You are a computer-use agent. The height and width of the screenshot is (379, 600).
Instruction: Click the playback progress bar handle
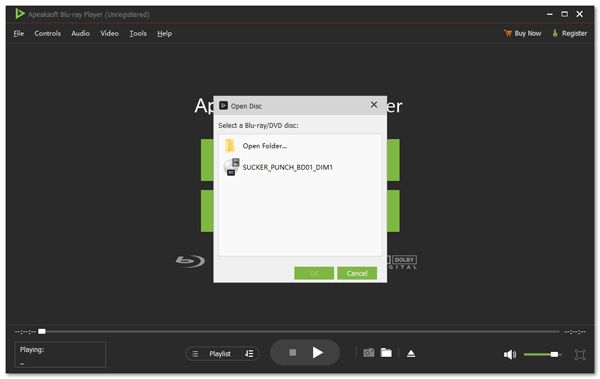coord(42,332)
